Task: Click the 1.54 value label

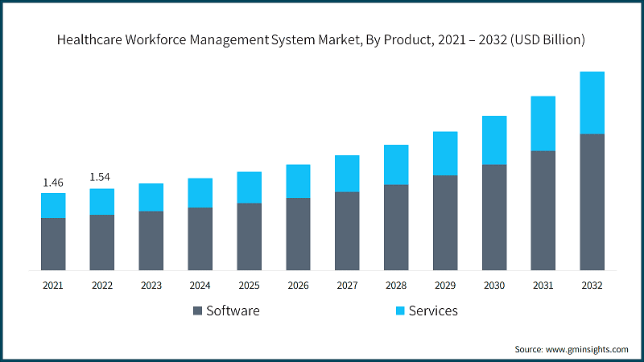Action: point(100,177)
